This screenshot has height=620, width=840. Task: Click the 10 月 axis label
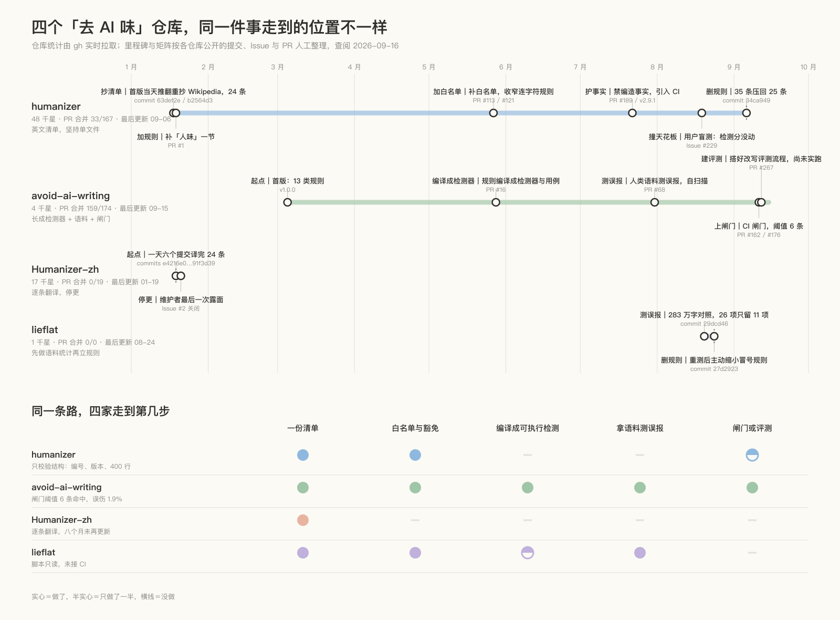click(808, 67)
